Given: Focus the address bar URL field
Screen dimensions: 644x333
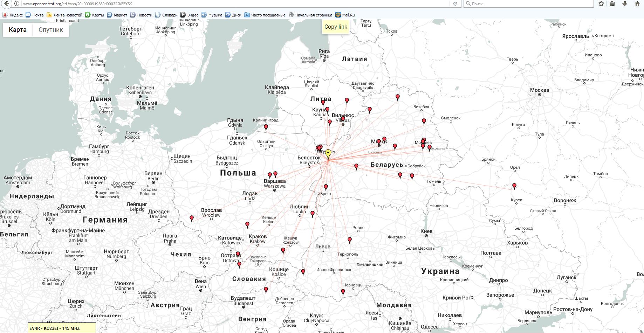Looking at the screenshot, I should [235, 4].
